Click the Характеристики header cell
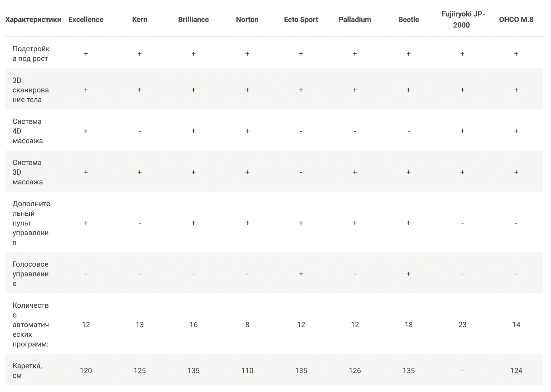Image resolution: width=551 pixels, height=392 pixels. pyautogui.click(x=33, y=19)
